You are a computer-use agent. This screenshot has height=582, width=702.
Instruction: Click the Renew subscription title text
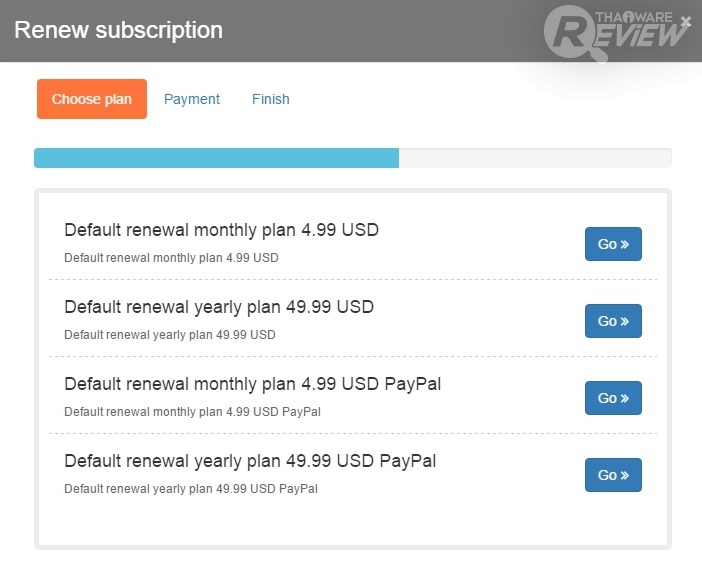coord(118,30)
